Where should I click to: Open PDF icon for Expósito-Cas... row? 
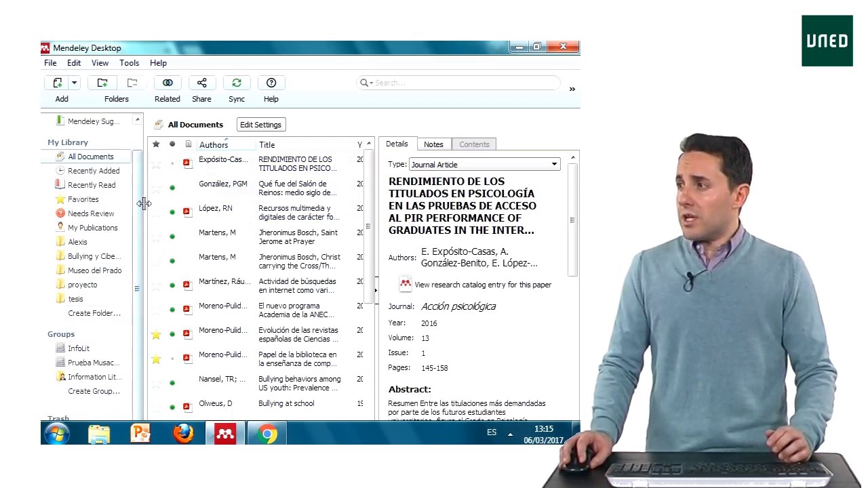[x=187, y=163]
